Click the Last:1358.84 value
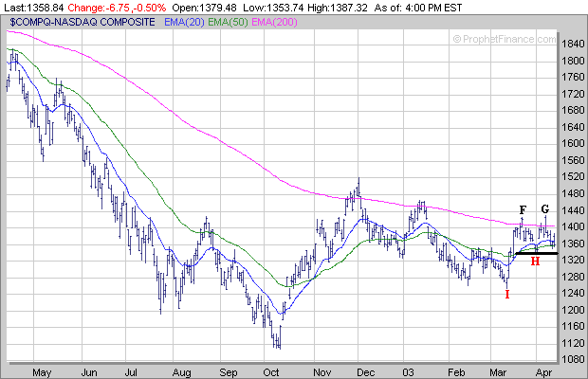588x379 pixels. click(34, 8)
